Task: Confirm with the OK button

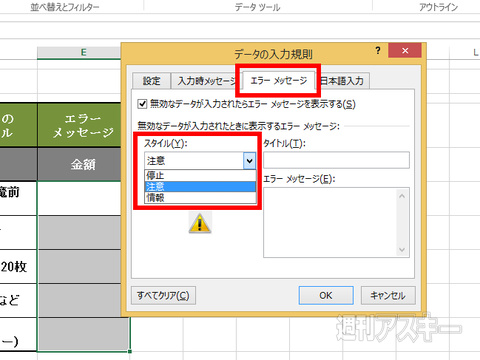Action: coord(326,295)
